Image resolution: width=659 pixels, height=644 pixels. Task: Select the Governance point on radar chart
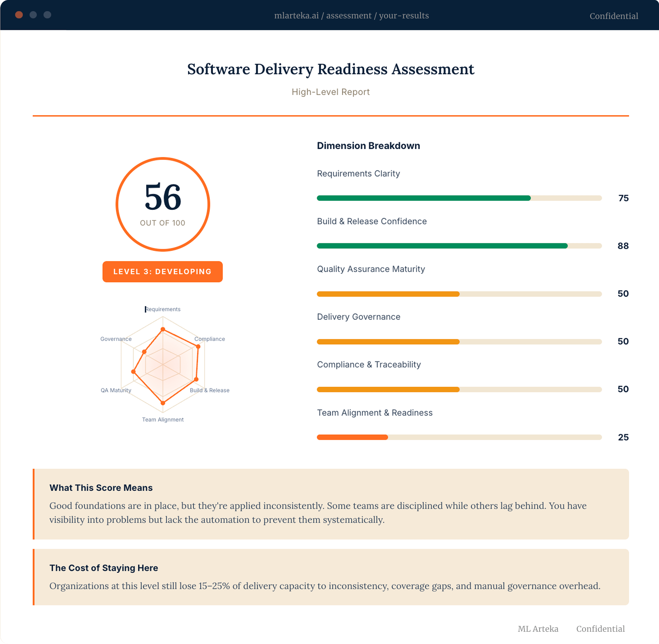coord(144,352)
